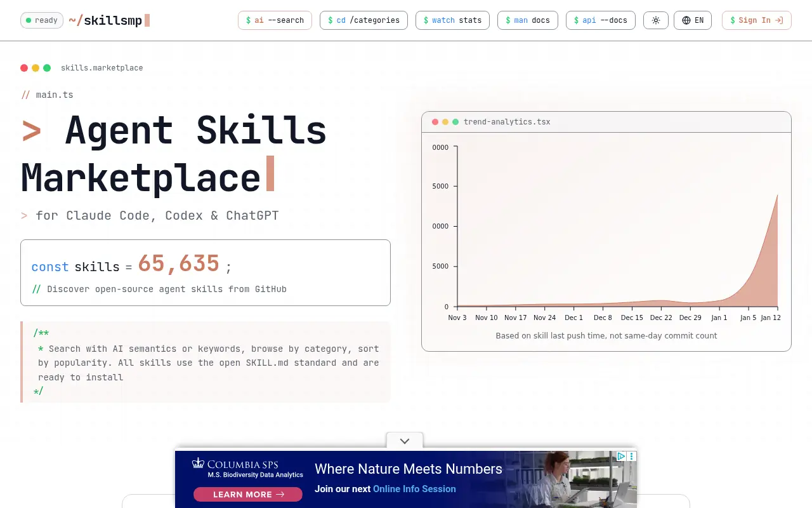
Task: Toggle the light/dark theme sun icon
Action: click(x=656, y=20)
